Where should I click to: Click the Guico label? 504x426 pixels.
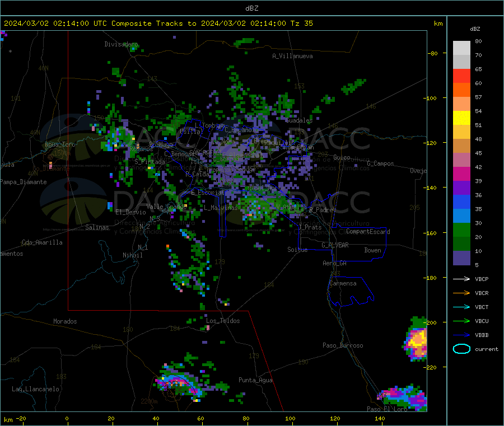tap(342, 157)
